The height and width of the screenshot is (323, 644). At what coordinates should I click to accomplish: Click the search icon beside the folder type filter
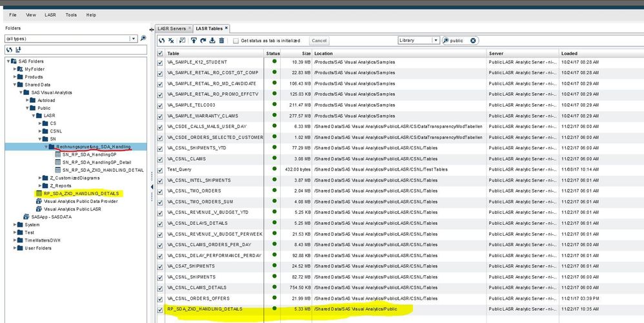click(143, 39)
